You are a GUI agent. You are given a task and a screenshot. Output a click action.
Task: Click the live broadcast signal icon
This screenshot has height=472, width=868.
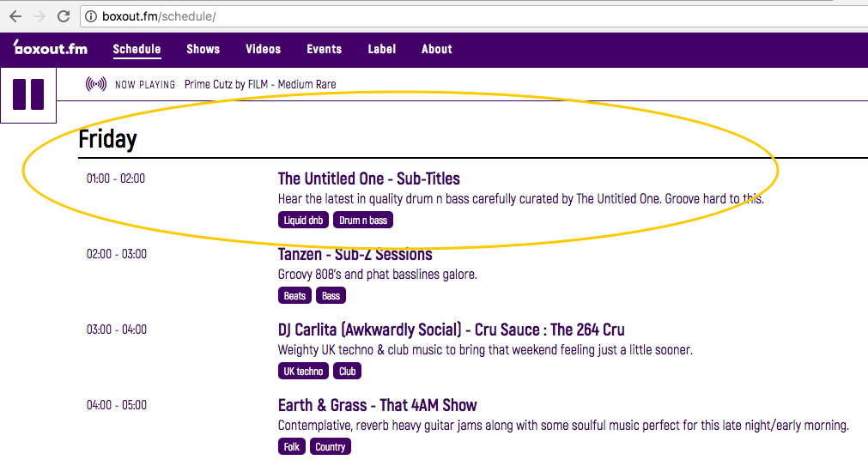click(x=96, y=84)
